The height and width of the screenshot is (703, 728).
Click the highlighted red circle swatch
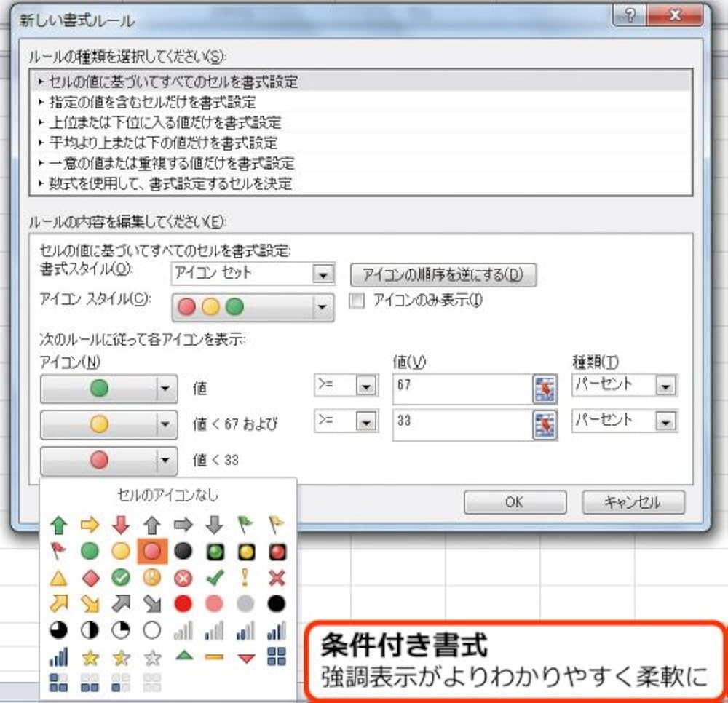tap(151, 552)
